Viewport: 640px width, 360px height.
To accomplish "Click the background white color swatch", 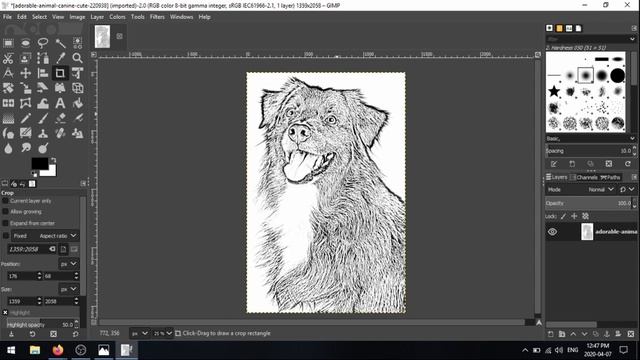I will coord(51,171).
